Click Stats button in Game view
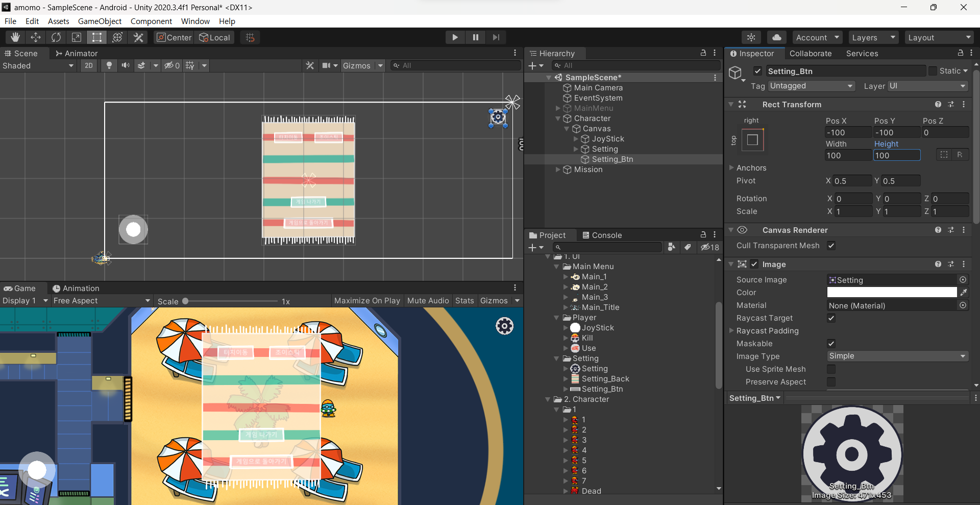This screenshot has width=980, height=505. click(x=464, y=301)
